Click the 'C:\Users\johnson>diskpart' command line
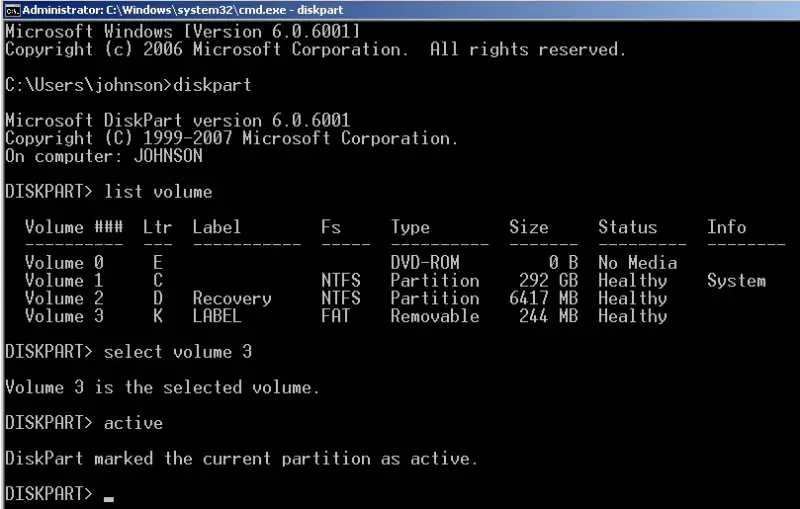 (x=128, y=85)
